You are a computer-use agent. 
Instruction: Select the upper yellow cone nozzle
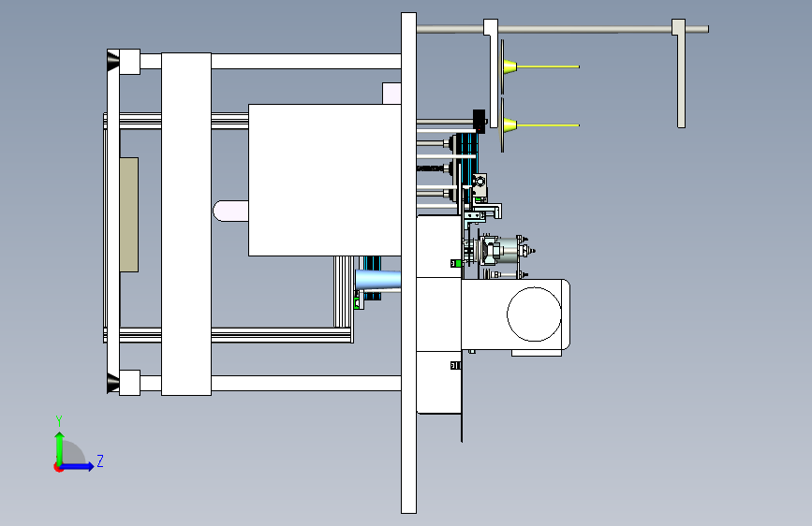click(510, 66)
